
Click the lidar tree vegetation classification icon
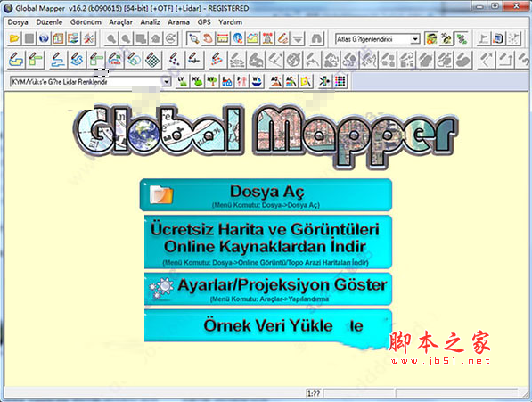[212, 81]
